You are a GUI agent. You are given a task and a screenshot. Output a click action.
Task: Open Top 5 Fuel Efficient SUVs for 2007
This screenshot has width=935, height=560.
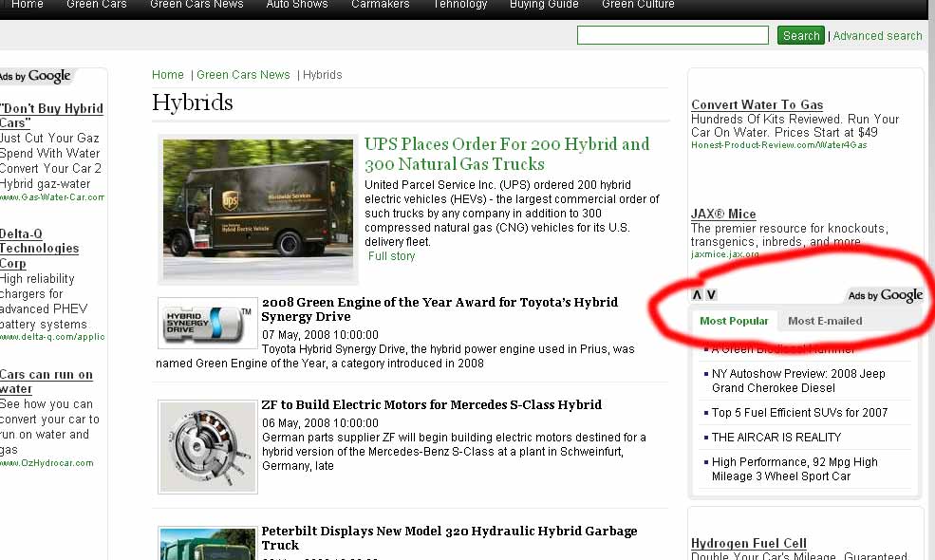click(x=799, y=413)
